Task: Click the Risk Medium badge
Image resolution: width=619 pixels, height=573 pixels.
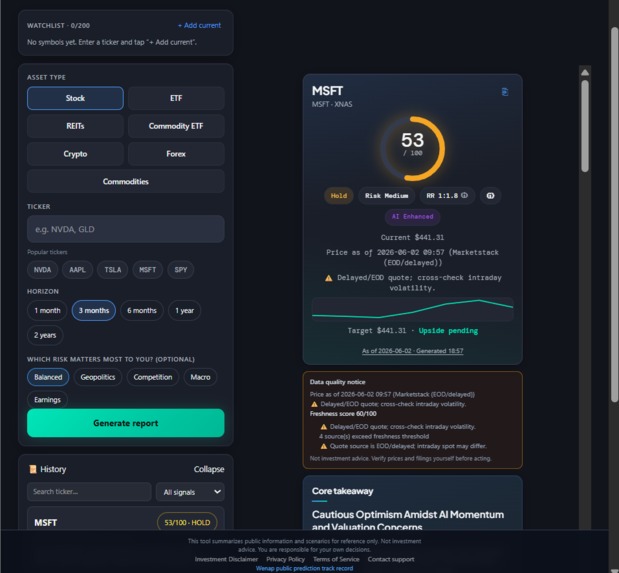Action: point(386,195)
